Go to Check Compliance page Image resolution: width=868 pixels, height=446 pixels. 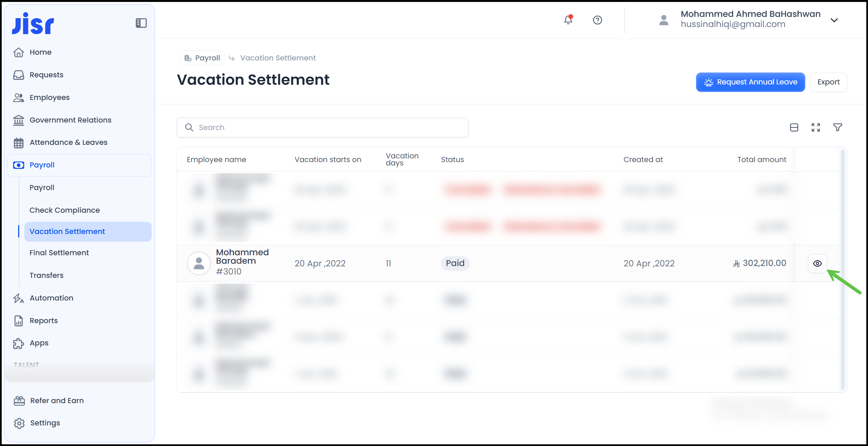[65, 210]
